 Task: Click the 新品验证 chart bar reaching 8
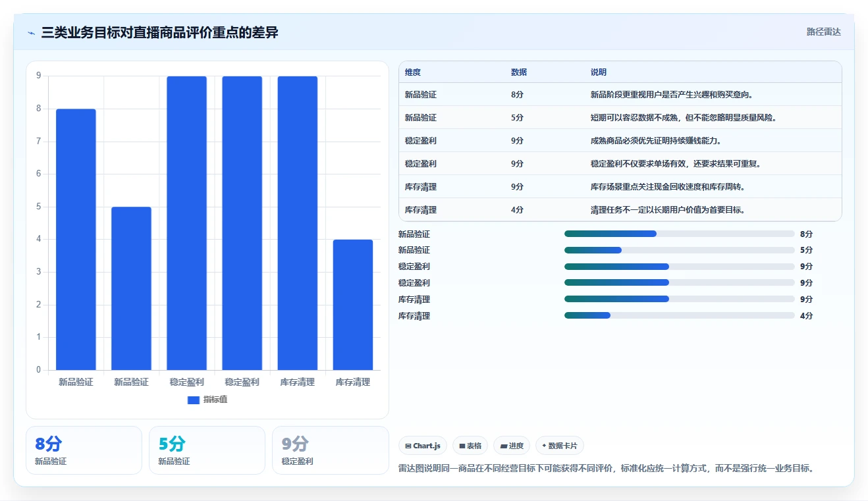click(x=76, y=240)
